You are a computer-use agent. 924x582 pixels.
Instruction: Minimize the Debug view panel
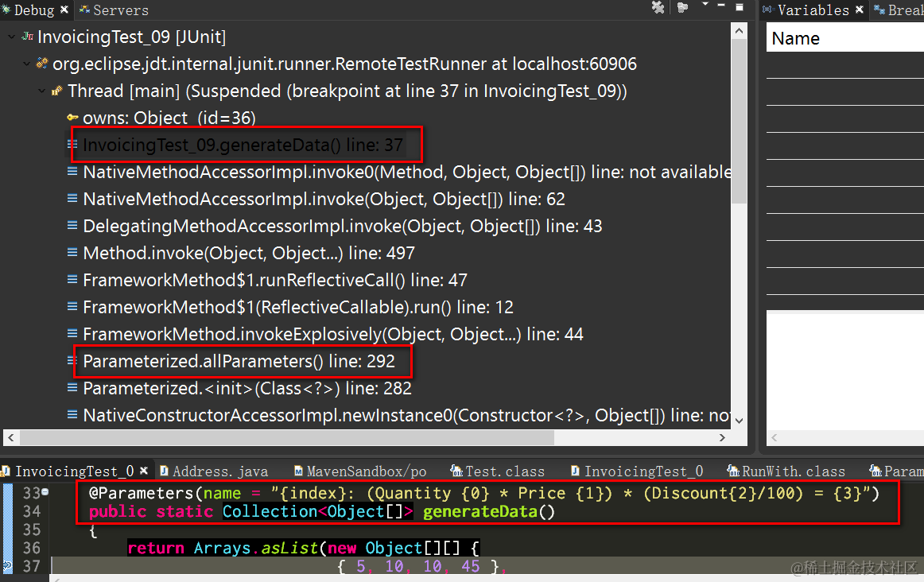point(721,6)
